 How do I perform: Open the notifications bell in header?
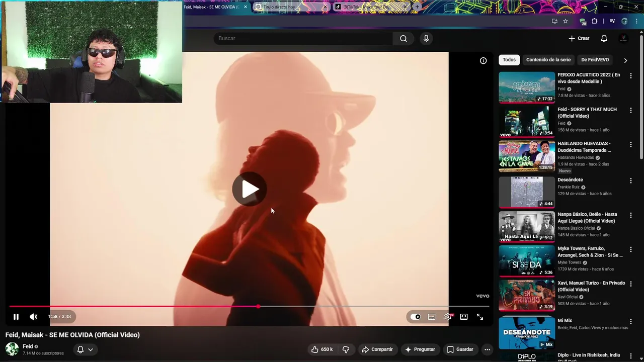pyautogui.click(x=604, y=39)
